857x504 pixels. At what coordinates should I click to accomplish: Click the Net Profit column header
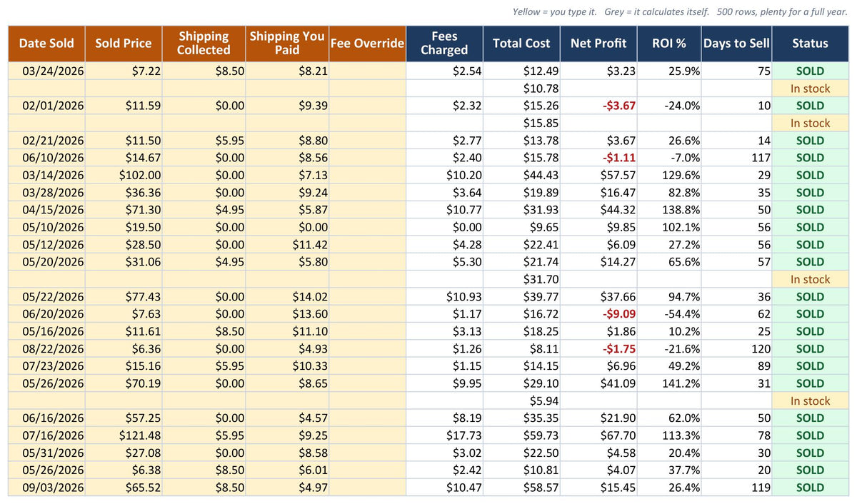[598, 44]
